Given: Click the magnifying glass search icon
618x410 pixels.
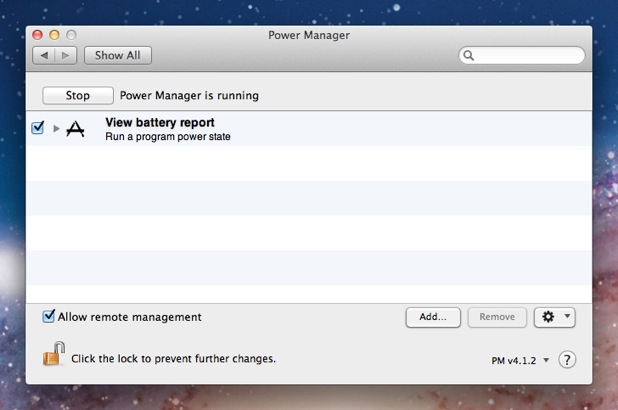Looking at the screenshot, I should (x=468, y=55).
